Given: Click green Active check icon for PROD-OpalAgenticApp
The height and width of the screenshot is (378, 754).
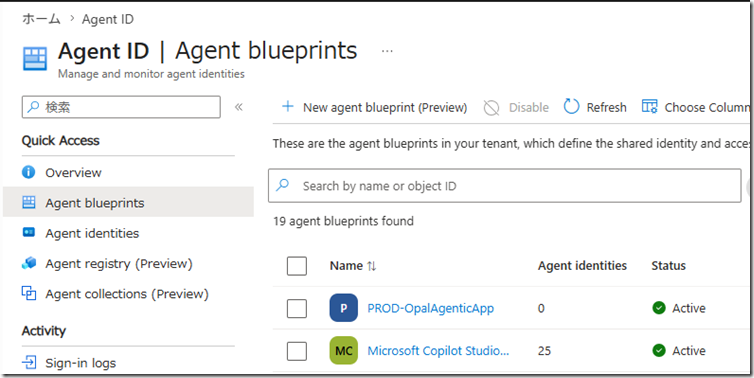Looking at the screenshot, I should (x=659, y=308).
